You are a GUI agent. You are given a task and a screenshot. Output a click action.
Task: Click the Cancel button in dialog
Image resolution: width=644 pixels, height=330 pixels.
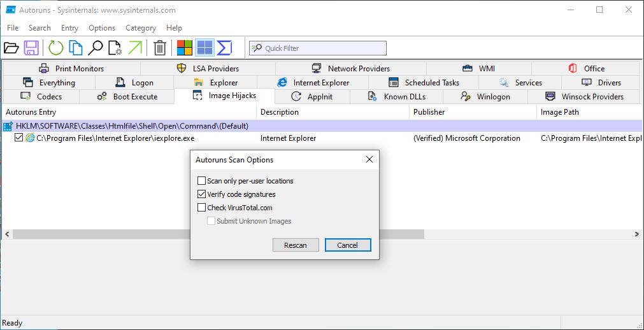[347, 245]
